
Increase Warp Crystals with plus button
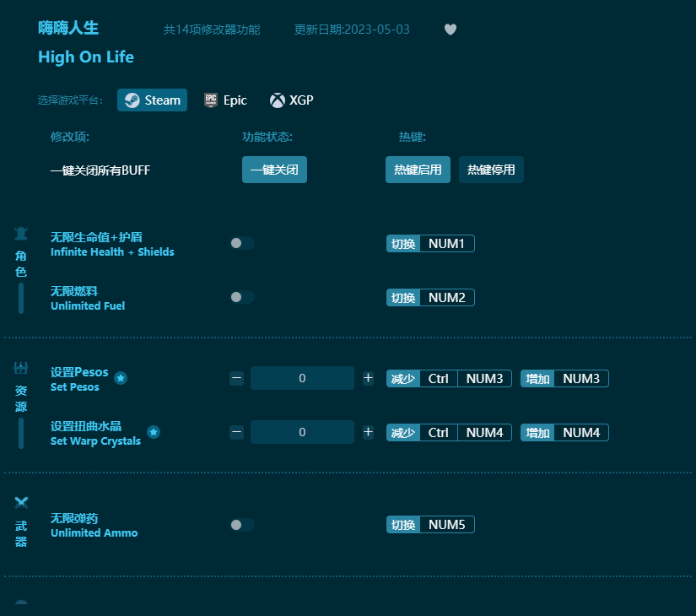click(368, 432)
